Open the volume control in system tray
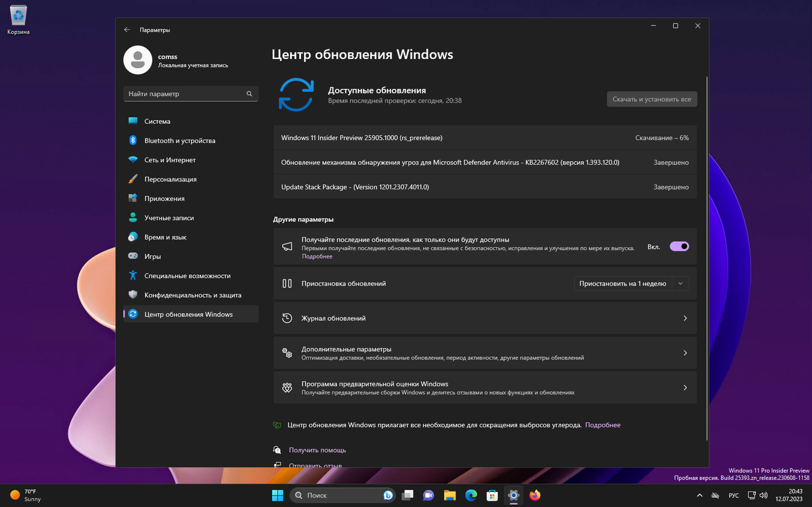812x507 pixels. 763,495
